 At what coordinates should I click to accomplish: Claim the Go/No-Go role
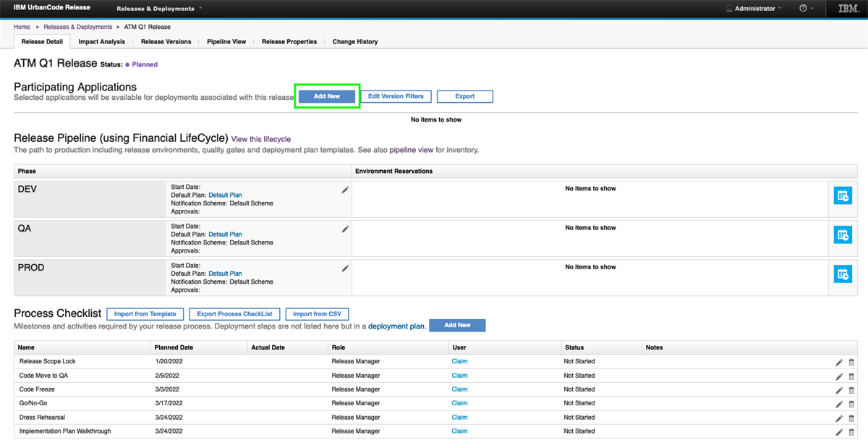tap(459, 404)
